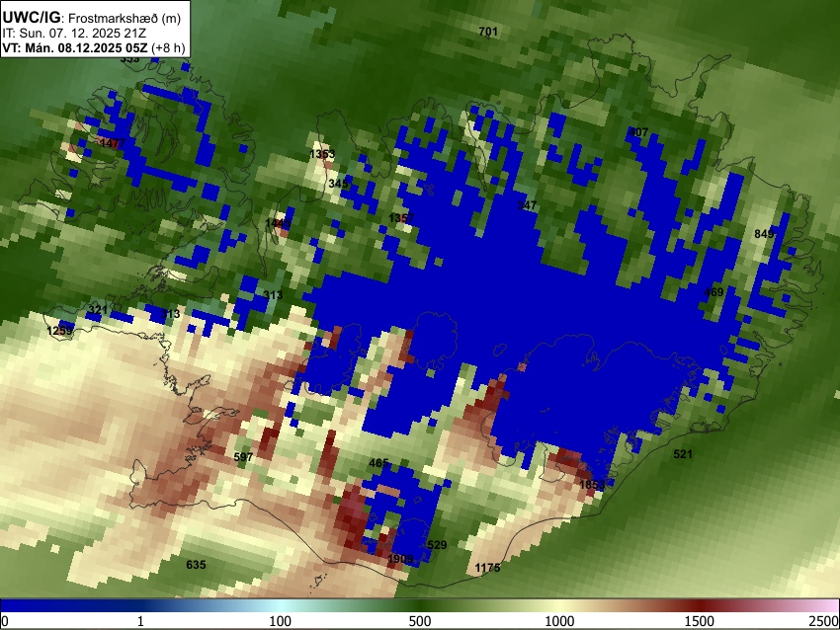Click the map value 849
840x630 pixels.
764,233
